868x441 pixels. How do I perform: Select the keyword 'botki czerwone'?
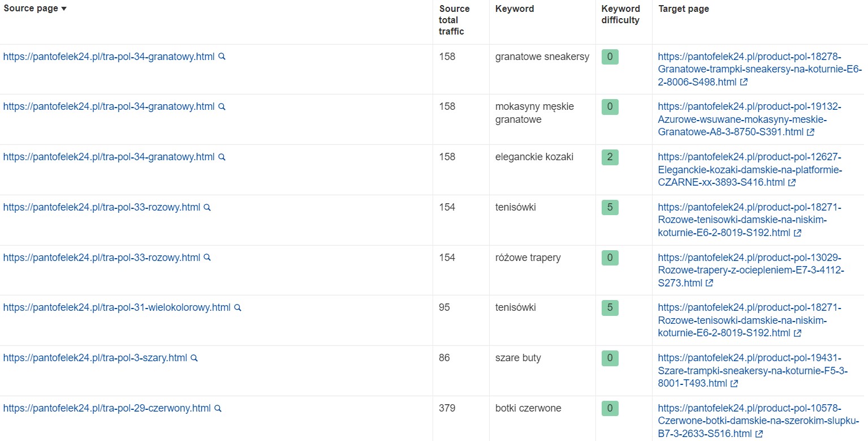pyautogui.click(x=528, y=408)
